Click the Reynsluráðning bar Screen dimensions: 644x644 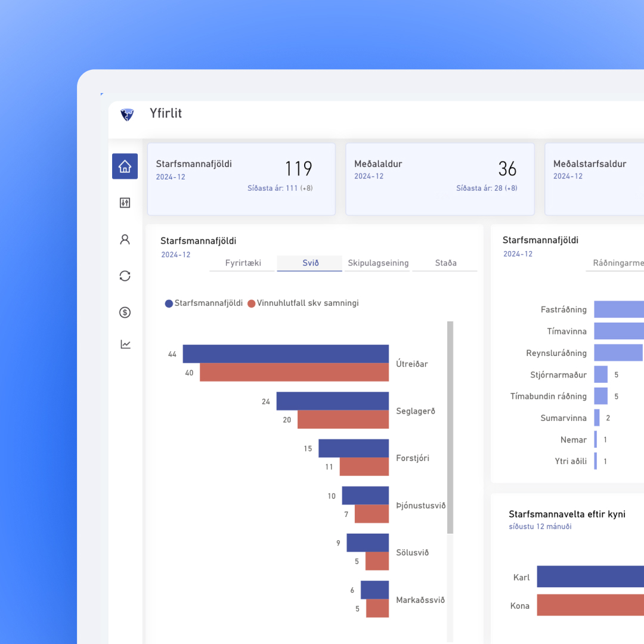point(618,353)
